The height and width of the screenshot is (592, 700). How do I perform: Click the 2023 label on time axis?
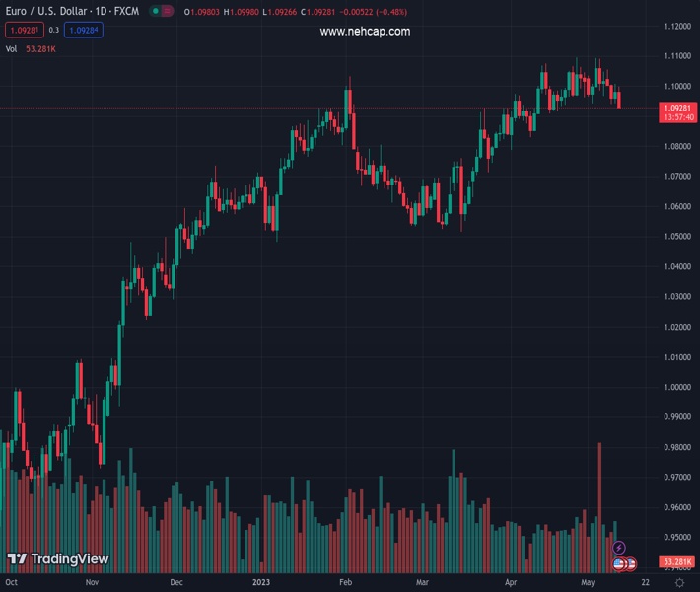261,583
